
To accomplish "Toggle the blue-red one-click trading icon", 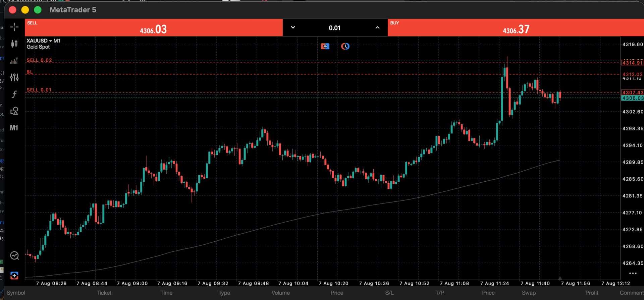I will point(325,46).
